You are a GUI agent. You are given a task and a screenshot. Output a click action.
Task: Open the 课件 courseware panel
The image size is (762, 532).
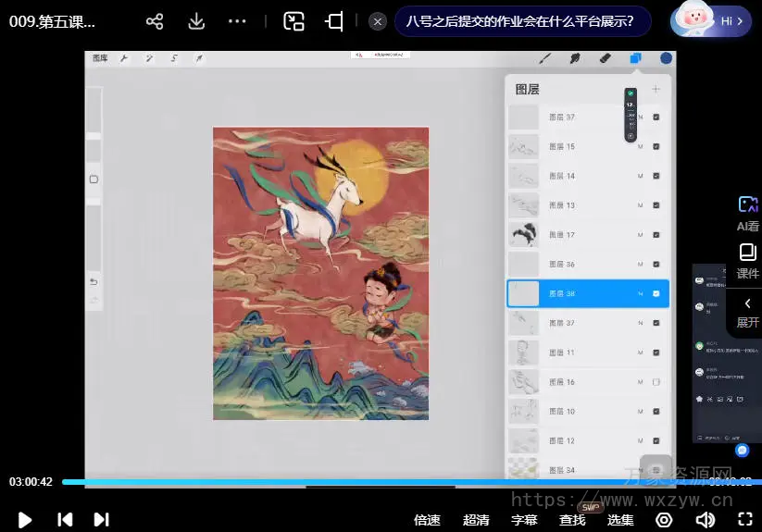(747, 261)
